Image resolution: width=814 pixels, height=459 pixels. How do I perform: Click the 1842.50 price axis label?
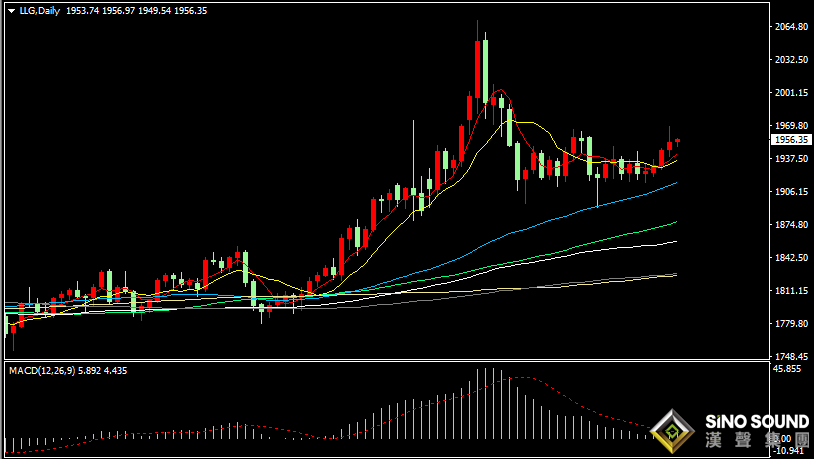click(x=792, y=258)
